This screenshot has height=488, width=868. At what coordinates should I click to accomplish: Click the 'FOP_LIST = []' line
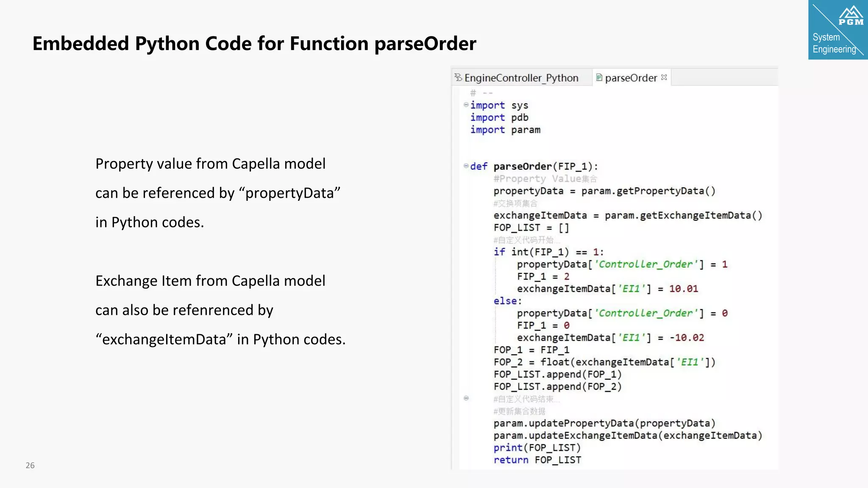531,228
